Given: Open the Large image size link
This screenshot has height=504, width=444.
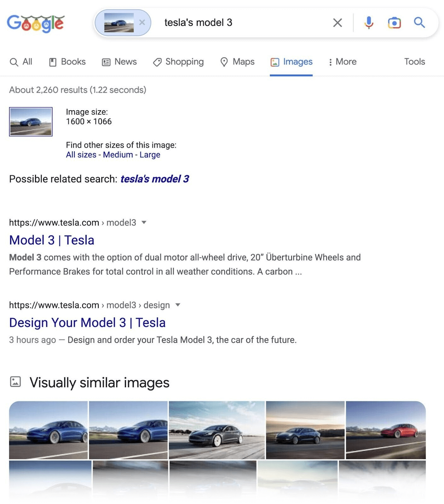Looking at the screenshot, I should [150, 155].
